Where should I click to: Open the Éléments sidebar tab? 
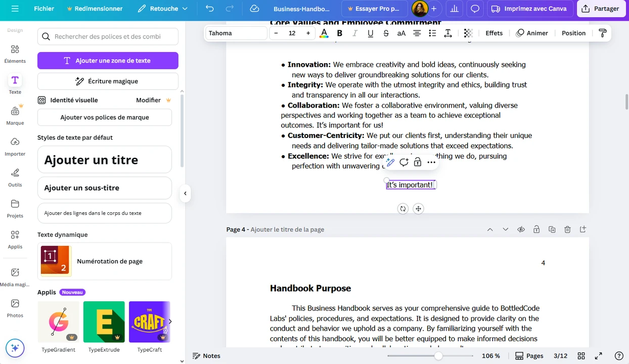[15, 54]
